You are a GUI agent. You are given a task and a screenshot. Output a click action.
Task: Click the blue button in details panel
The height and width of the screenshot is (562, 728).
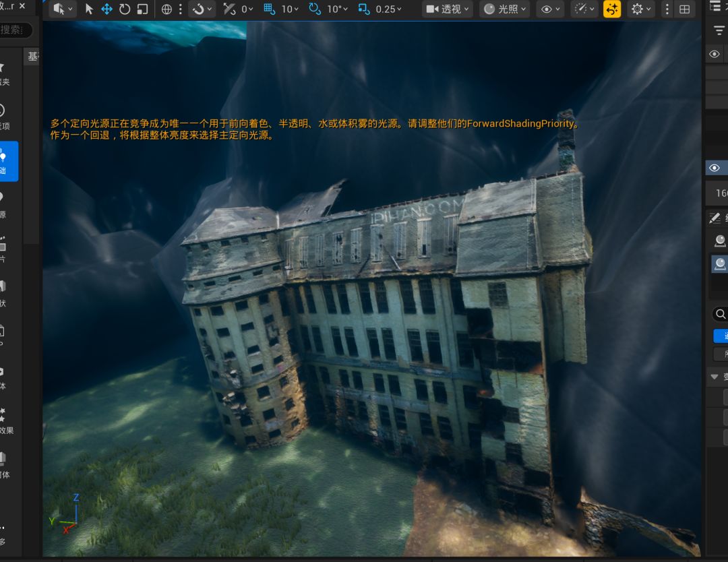(x=721, y=336)
